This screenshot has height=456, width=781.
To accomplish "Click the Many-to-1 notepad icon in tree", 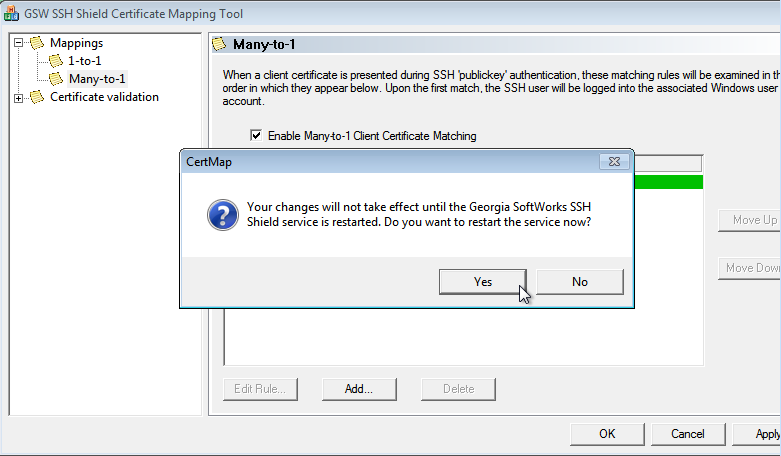I will [x=56, y=79].
